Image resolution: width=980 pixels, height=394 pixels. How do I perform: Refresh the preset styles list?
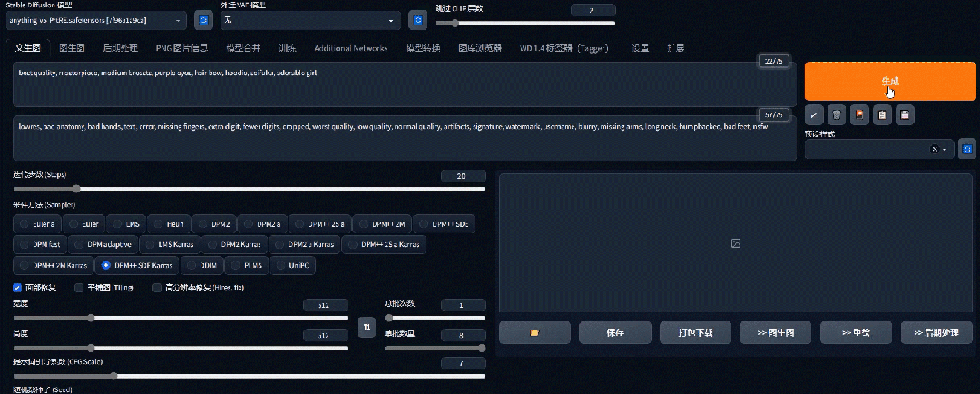pos(967,149)
